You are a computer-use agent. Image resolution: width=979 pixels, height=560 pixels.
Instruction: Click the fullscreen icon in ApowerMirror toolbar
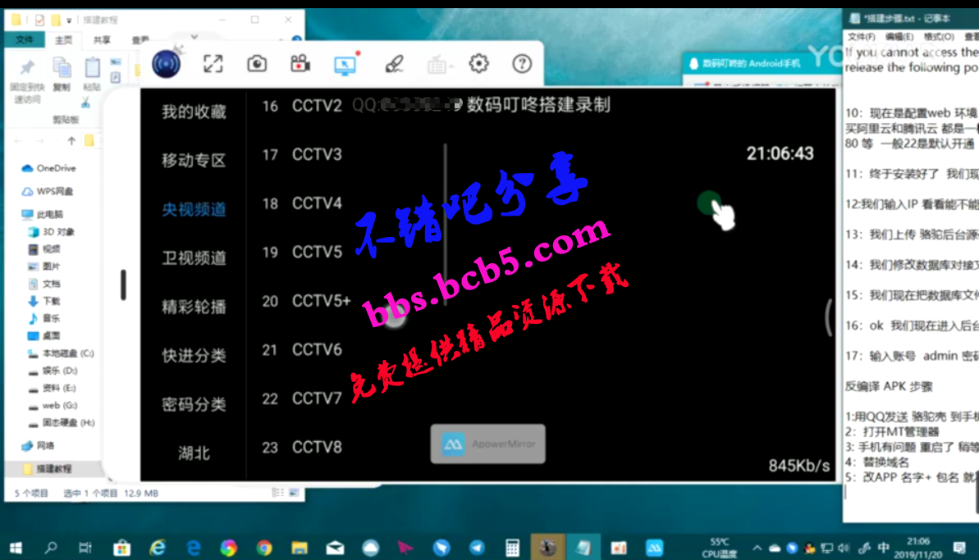213,64
